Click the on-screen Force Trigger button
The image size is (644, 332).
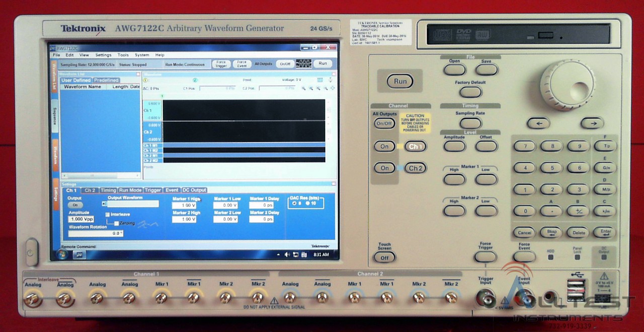(221, 64)
